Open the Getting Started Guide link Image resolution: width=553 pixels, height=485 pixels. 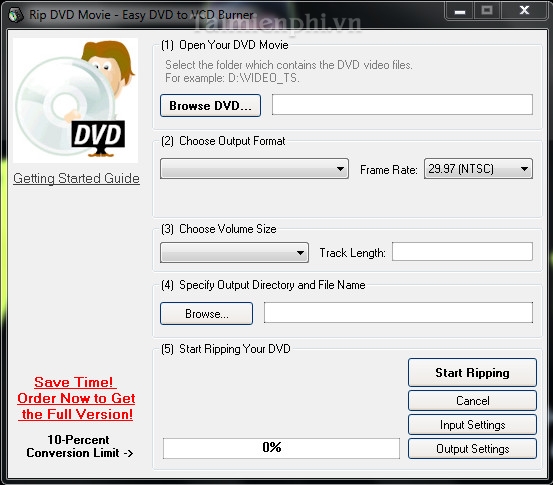click(76, 178)
